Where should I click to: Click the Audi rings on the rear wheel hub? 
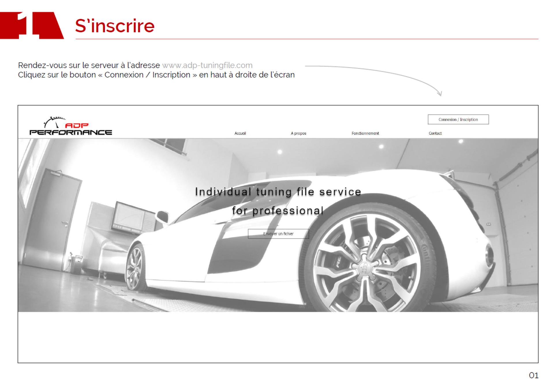(365, 268)
